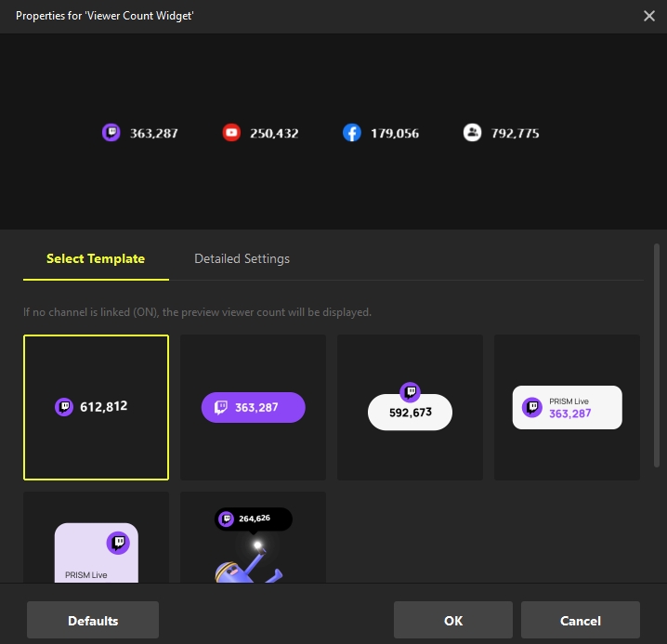Image resolution: width=667 pixels, height=644 pixels.
Task: Click the Facebook icon in the preview
Action: coord(351,133)
